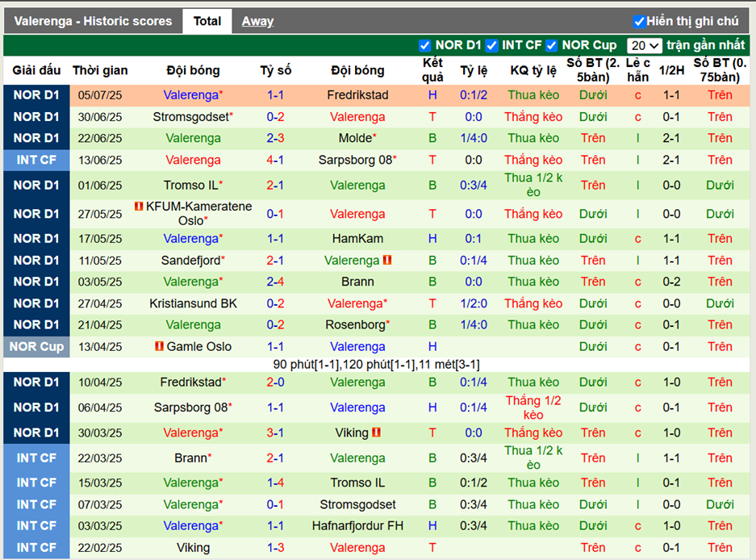Click Stromsgodset team name on 07/03/25
Screen dimensions: 756x560
357,504
